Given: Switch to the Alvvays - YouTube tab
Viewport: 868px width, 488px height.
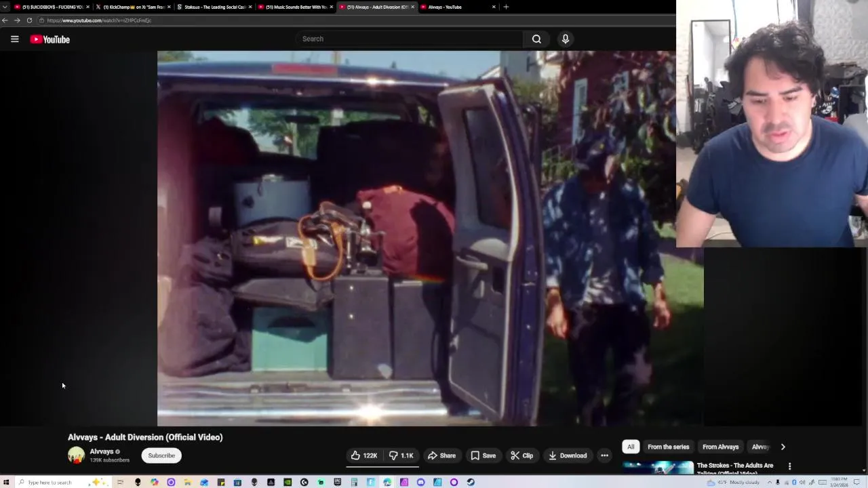Looking at the screenshot, I should click(x=458, y=7).
